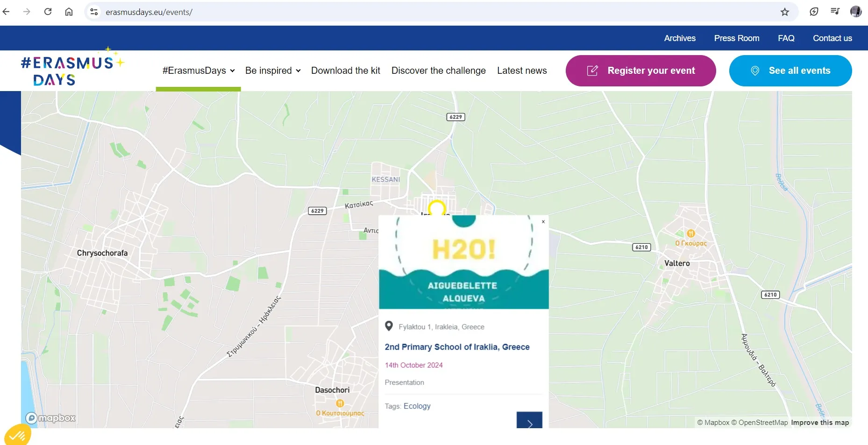Click the browser back arrow
868x445 pixels.
[x=6, y=12]
